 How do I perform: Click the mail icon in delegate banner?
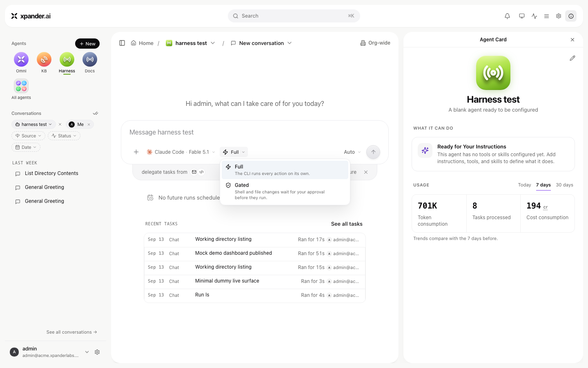point(194,172)
